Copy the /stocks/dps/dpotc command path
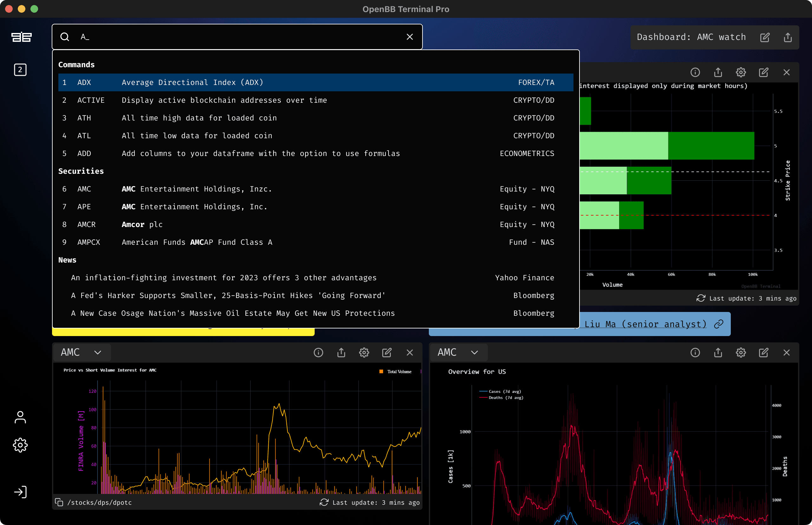This screenshot has height=525, width=812. click(x=59, y=502)
